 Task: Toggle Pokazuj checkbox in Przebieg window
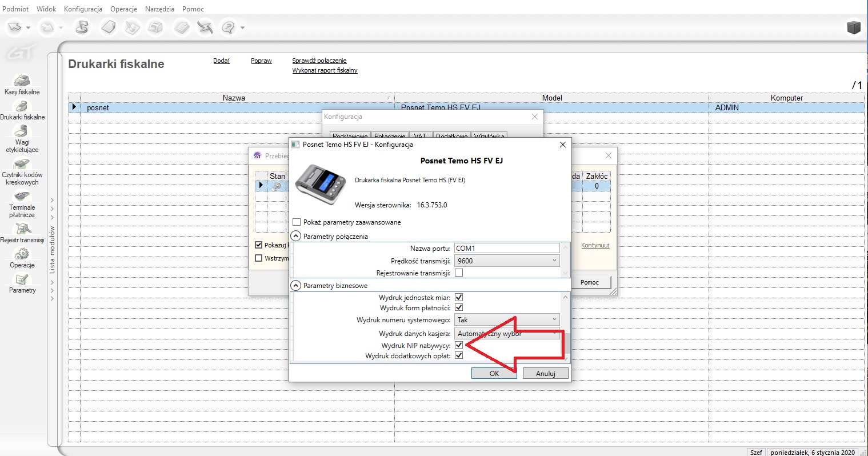258,245
